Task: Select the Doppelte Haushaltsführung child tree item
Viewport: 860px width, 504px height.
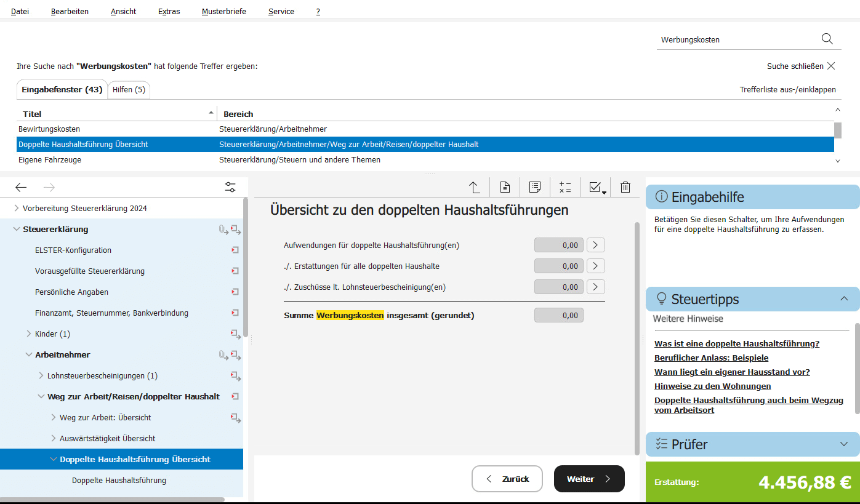Action: pos(119,481)
